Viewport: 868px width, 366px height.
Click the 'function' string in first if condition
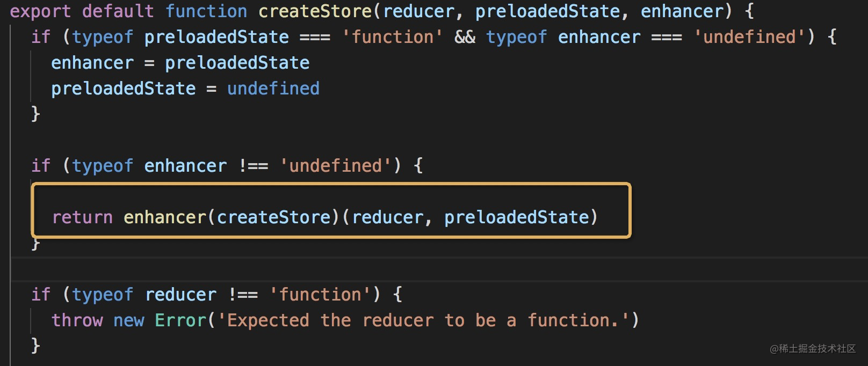393,37
